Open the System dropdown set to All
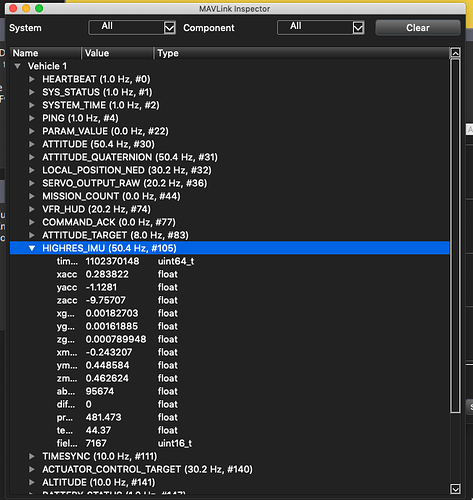This screenshot has height=500, width=473. [132, 27]
